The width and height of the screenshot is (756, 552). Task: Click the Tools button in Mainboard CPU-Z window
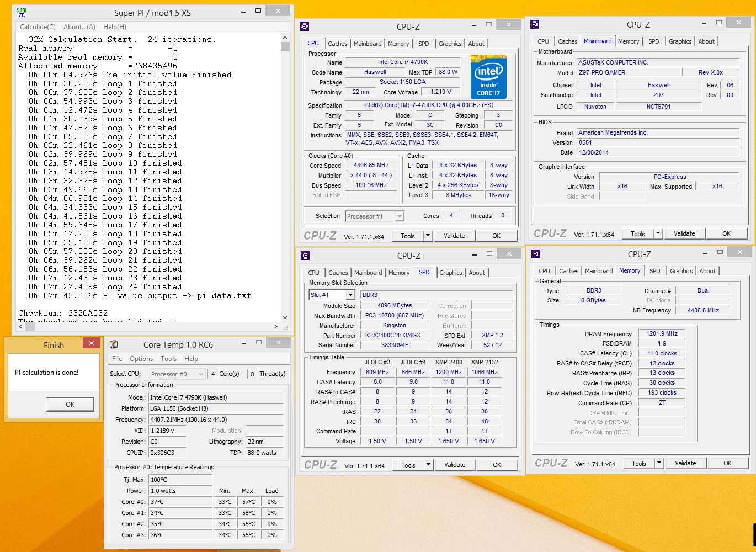point(638,233)
